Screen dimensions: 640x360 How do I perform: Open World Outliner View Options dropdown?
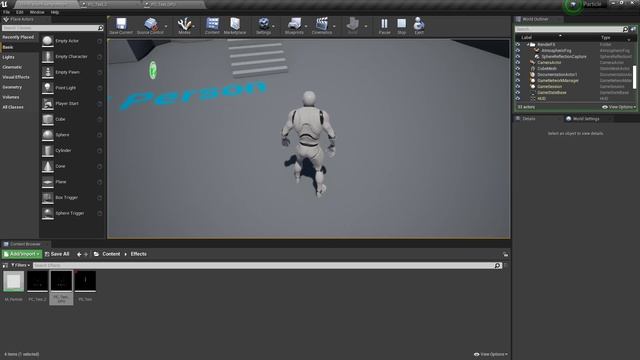tap(619, 107)
